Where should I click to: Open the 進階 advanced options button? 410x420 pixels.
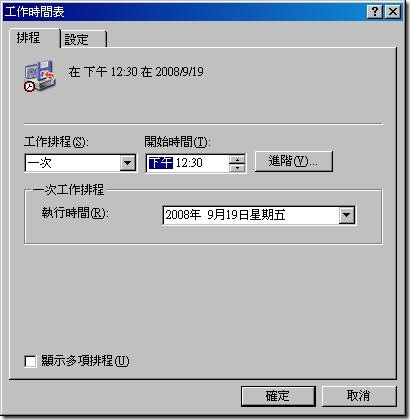point(294,162)
